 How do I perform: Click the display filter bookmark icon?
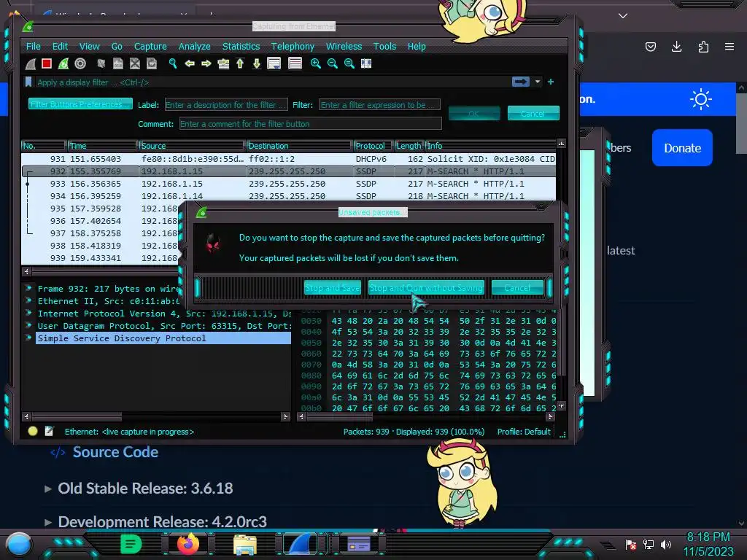(28, 82)
